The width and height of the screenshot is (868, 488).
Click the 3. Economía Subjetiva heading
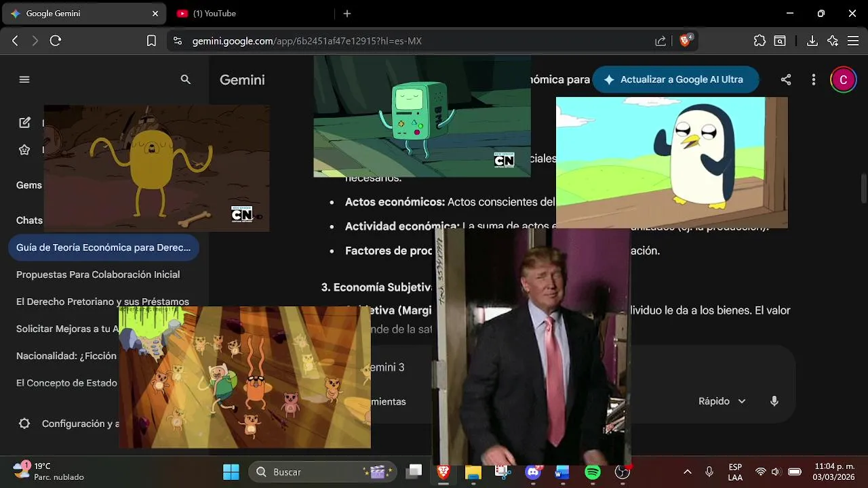pyautogui.click(x=377, y=287)
